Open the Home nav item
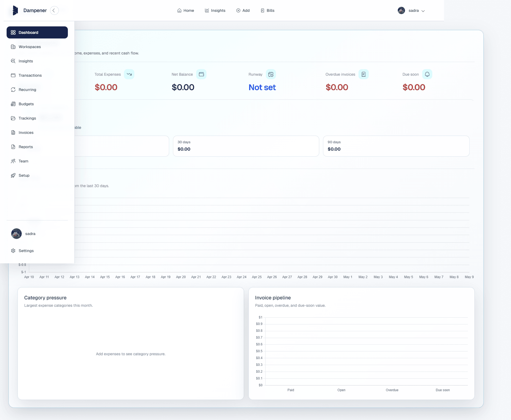 [x=185, y=10]
